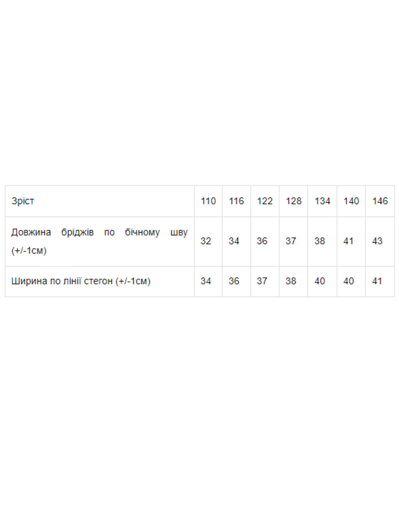Image resolution: width=399 pixels, height=532 pixels.
Task: Click the height value 140
Action: click(351, 201)
